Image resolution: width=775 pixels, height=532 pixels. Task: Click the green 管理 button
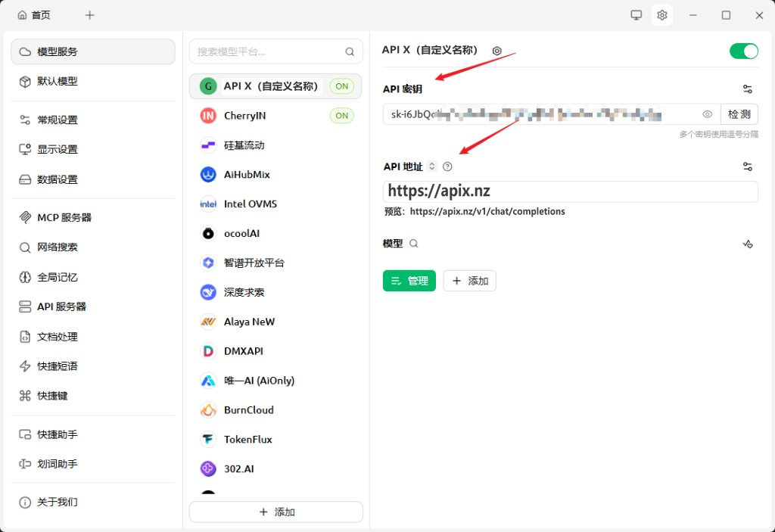(x=409, y=281)
